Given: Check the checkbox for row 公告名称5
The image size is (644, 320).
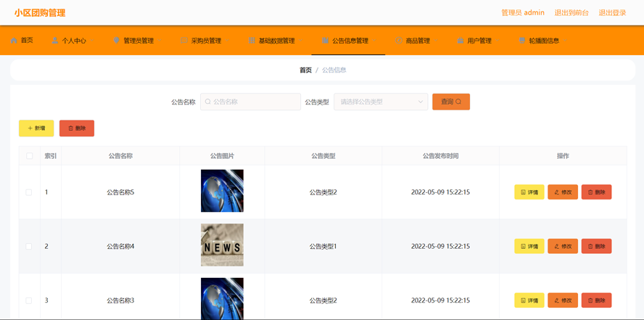Looking at the screenshot, I should pos(29,192).
